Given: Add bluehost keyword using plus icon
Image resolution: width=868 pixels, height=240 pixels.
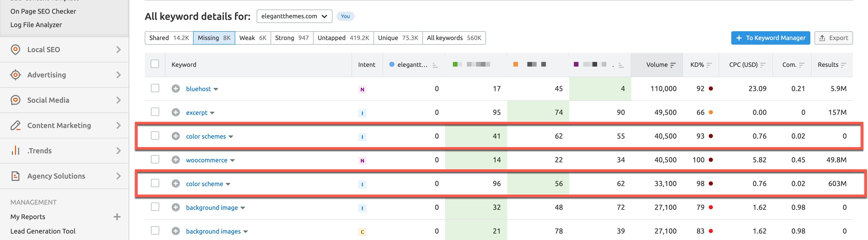Looking at the screenshot, I should (x=176, y=89).
